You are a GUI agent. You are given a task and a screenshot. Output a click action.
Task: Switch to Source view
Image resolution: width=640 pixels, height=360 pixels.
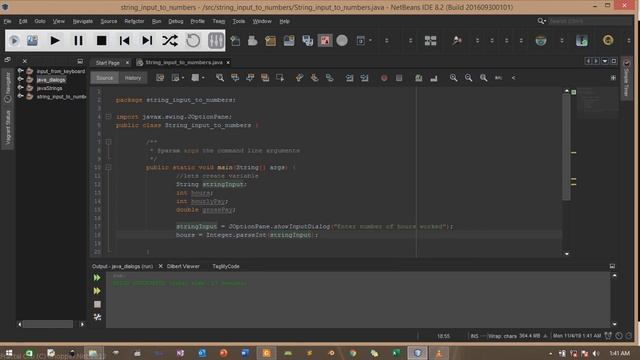(104, 78)
